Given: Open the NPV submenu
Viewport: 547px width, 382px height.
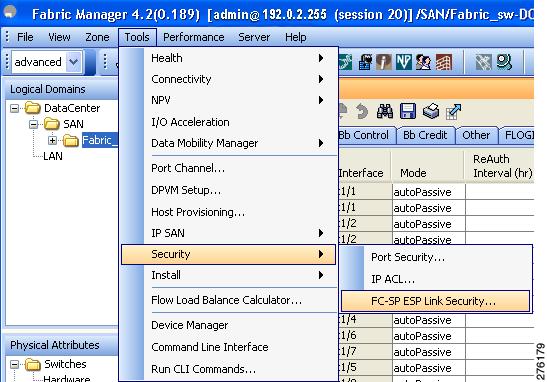Looking at the screenshot, I should pos(228,100).
